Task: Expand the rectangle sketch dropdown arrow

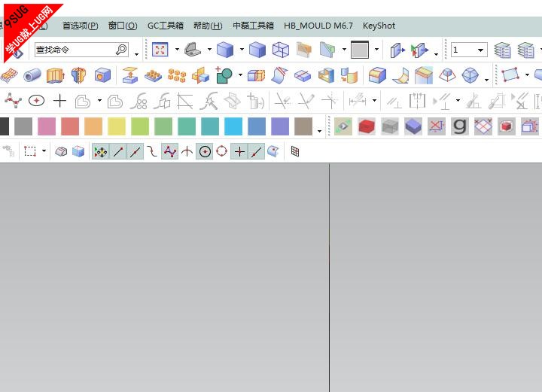Action: point(527,74)
